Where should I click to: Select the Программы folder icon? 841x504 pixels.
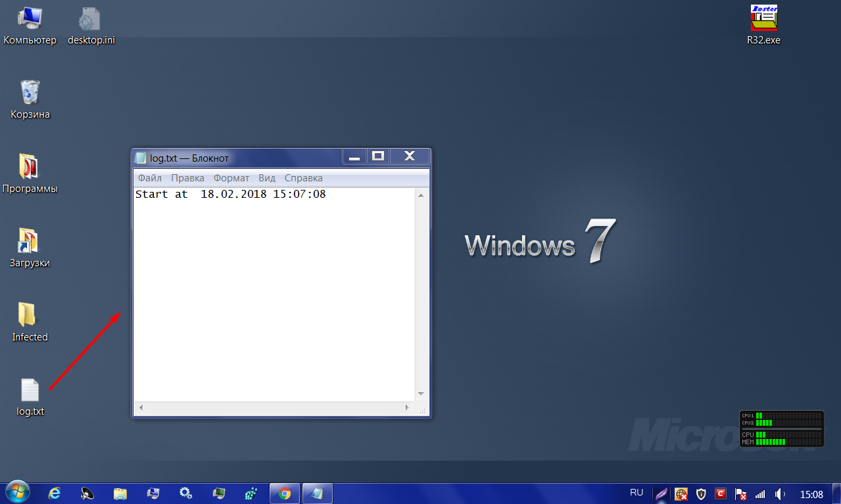pyautogui.click(x=30, y=174)
